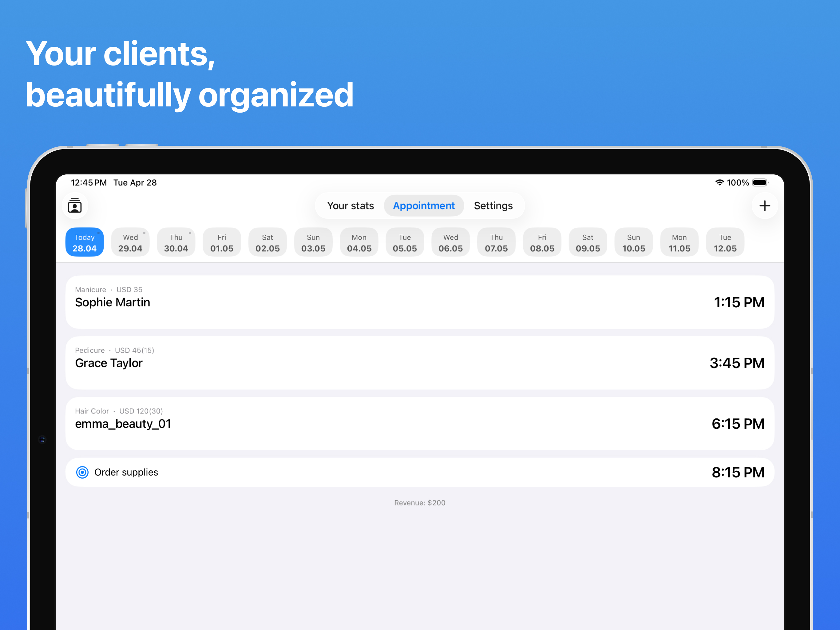Screen dimensions: 840x630
Task: Click the 1:15 PM appointment time
Action: (x=739, y=302)
